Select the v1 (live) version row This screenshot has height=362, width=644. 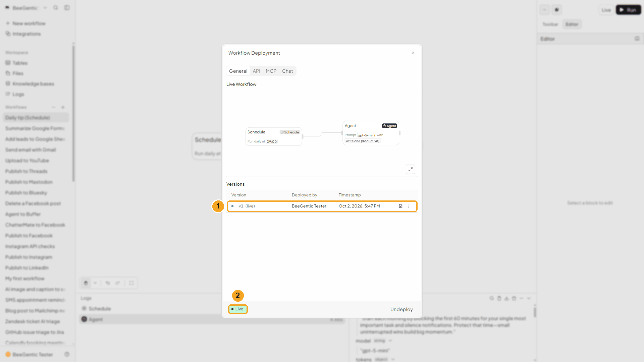[322, 206]
